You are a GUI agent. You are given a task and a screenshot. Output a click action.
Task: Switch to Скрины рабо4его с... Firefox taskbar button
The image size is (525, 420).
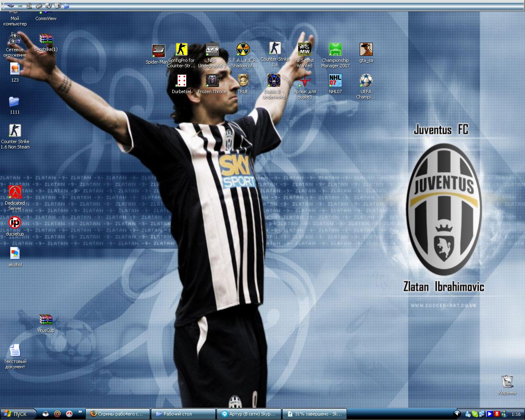(x=117, y=414)
